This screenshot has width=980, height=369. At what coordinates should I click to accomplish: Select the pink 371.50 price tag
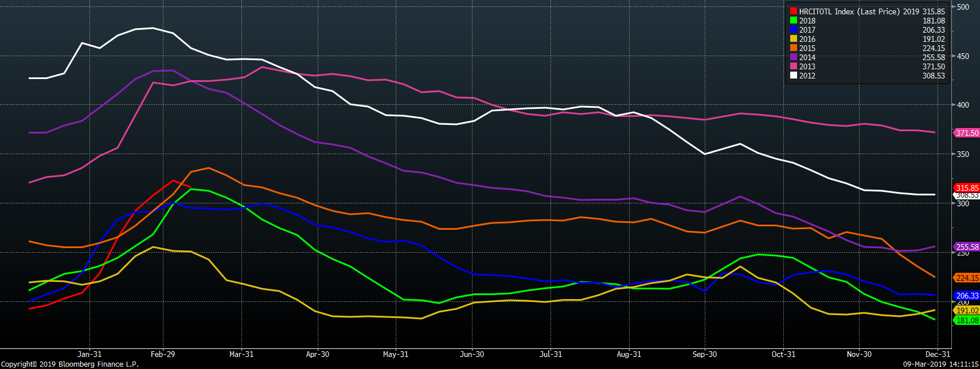967,133
